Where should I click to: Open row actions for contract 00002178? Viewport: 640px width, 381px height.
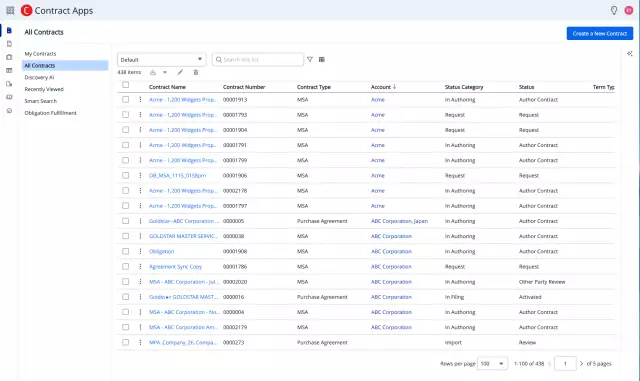point(140,191)
